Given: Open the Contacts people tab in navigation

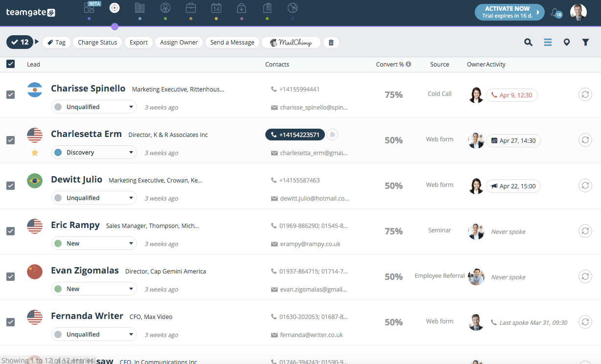Looking at the screenshot, I should [165, 8].
